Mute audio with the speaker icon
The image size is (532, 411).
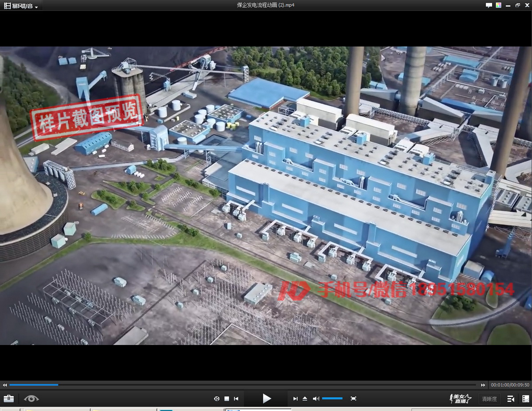tap(316, 399)
